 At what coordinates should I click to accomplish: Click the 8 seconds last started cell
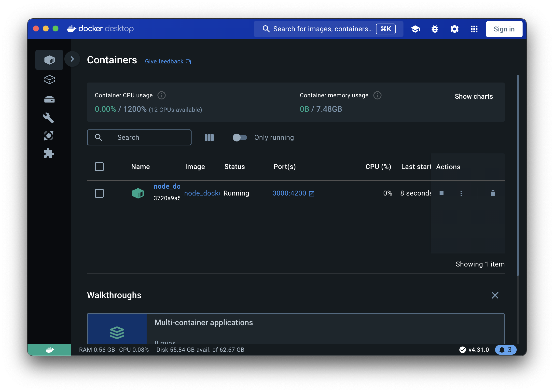416,193
